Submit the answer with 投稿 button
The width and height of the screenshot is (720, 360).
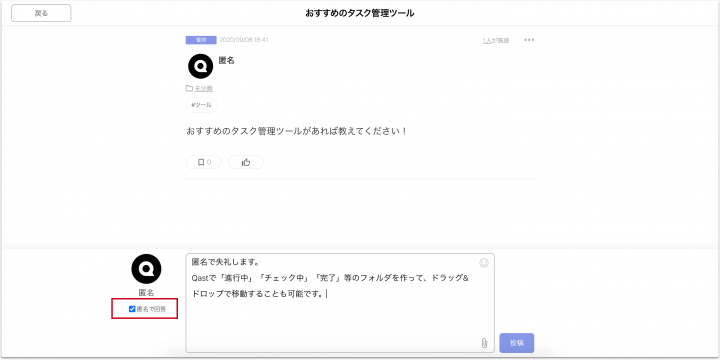pyautogui.click(x=517, y=343)
